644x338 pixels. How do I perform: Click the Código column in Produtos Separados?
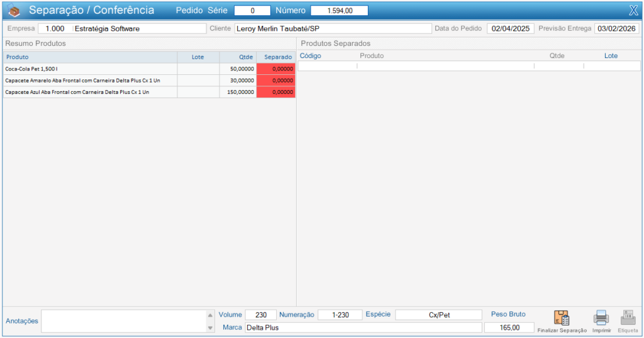[x=311, y=56]
